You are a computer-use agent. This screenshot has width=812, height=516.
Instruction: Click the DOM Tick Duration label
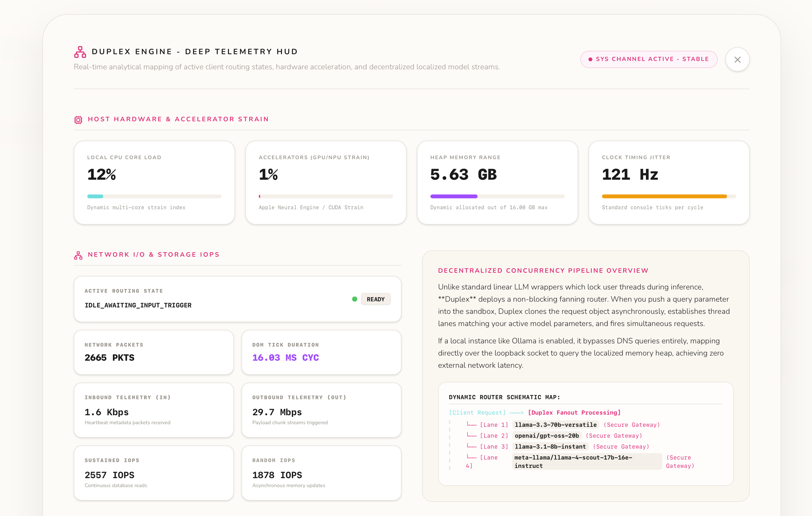[285, 345]
